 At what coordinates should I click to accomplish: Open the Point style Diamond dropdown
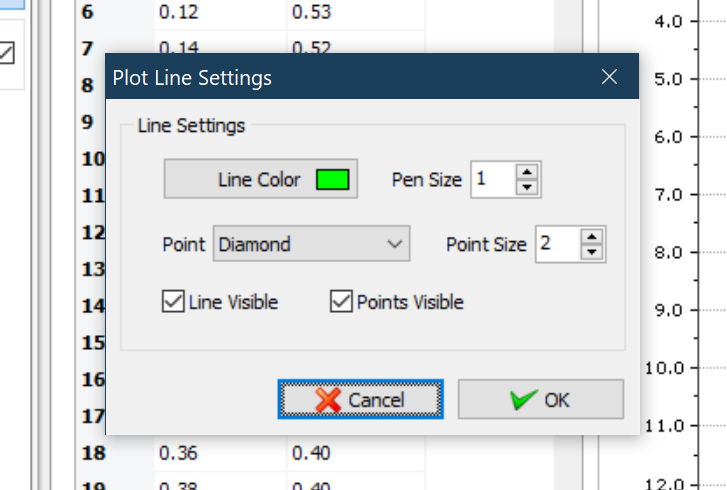(x=311, y=244)
